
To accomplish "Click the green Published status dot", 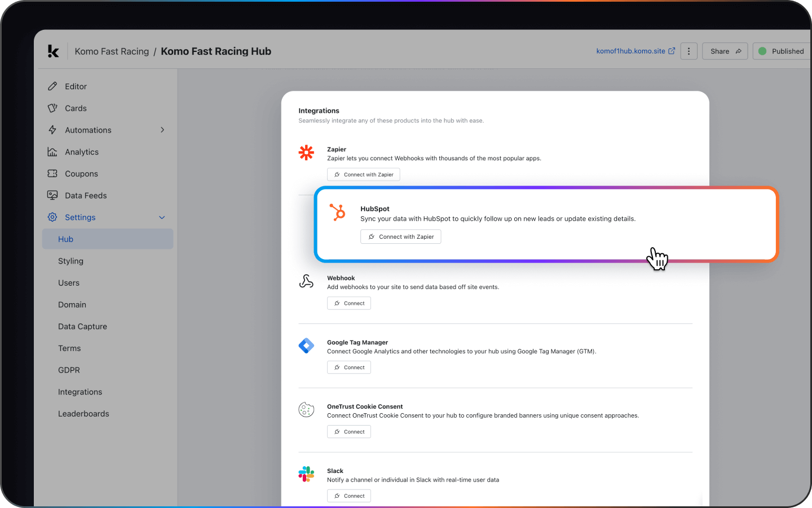I will point(762,51).
